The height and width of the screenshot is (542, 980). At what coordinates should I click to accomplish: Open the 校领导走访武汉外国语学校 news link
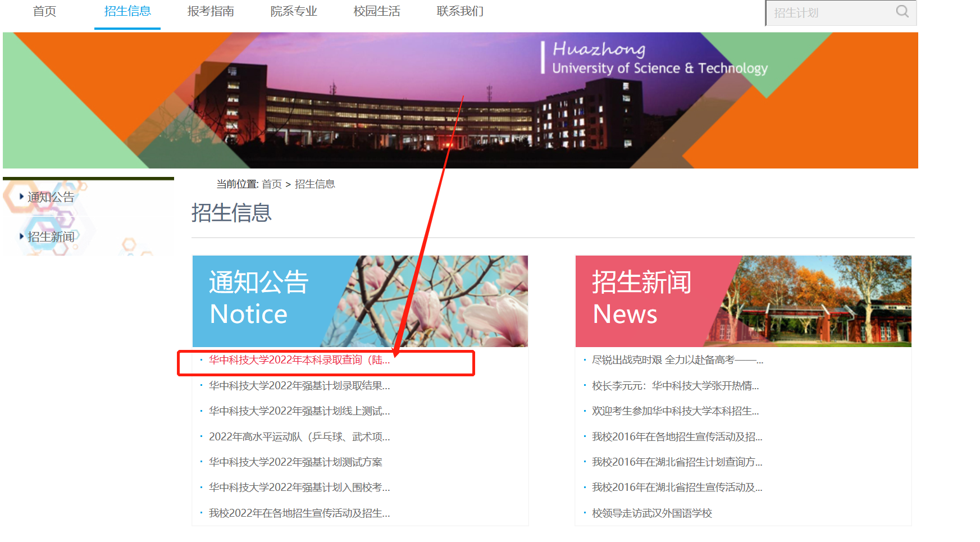651,513
